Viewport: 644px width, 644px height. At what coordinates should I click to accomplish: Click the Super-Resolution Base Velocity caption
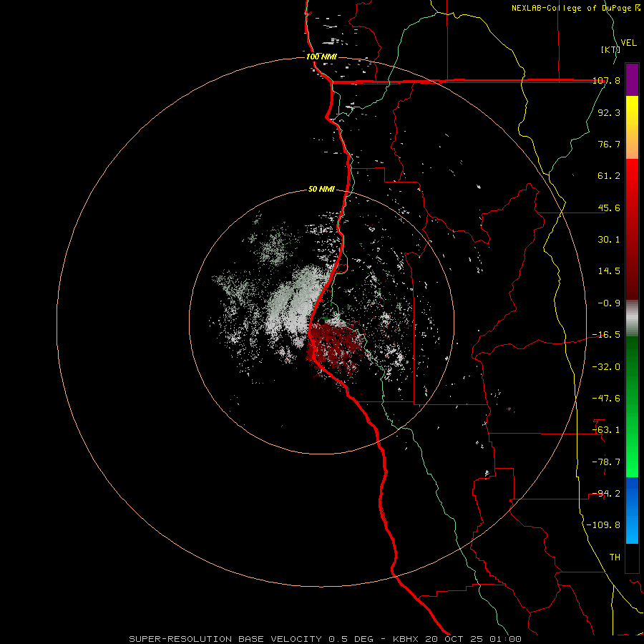coord(326,639)
